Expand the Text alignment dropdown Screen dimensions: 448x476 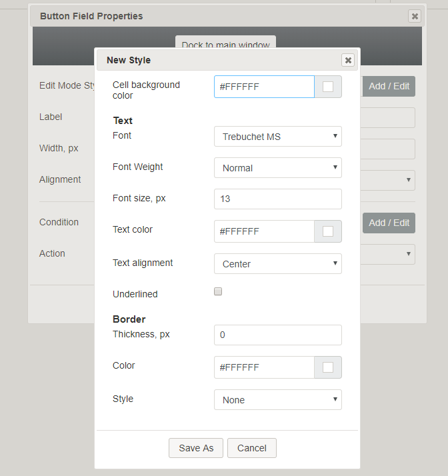tap(277, 264)
